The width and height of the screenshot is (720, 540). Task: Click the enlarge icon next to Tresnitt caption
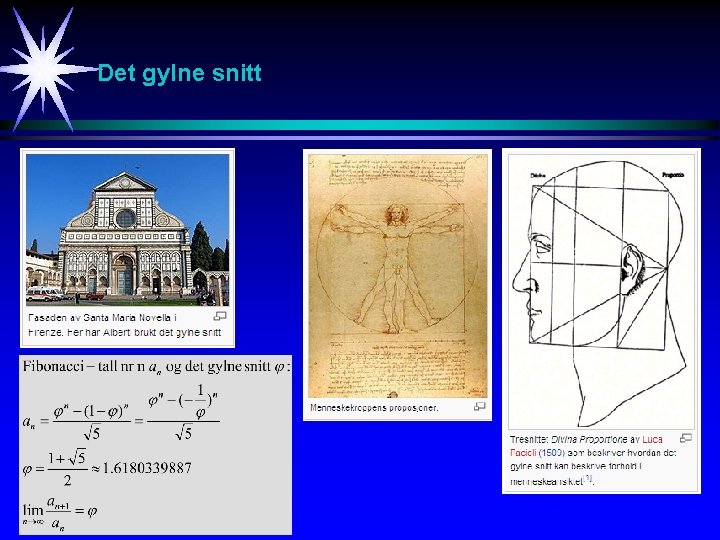(x=686, y=438)
